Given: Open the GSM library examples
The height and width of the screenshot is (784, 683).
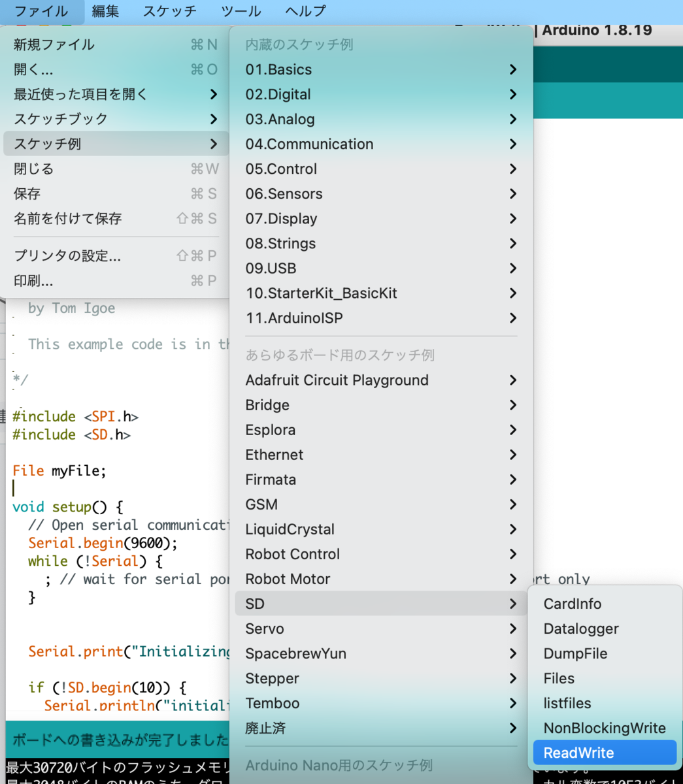Looking at the screenshot, I should pos(381,504).
